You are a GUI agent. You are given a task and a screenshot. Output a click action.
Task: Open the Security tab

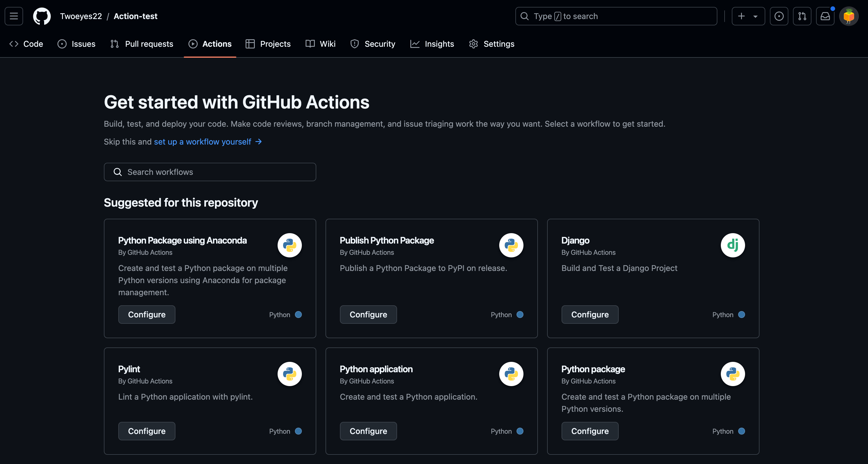(373, 44)
